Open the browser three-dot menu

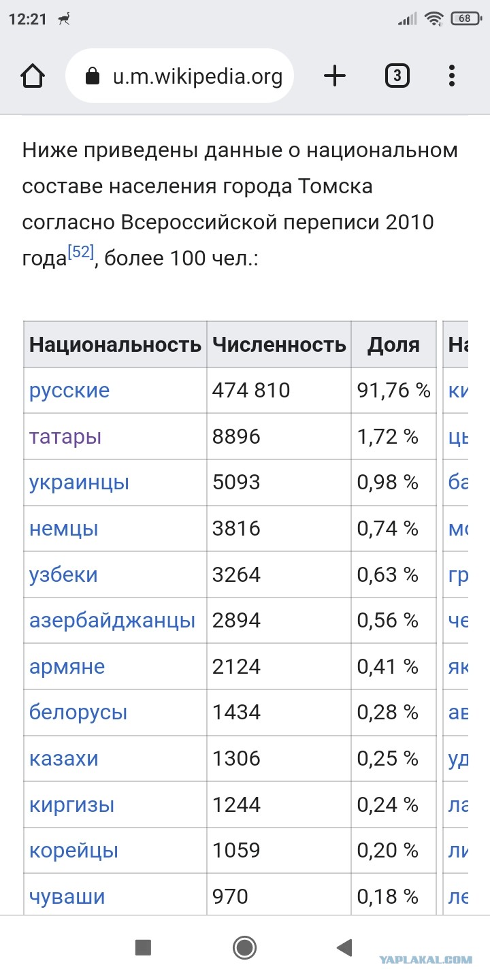452,76
